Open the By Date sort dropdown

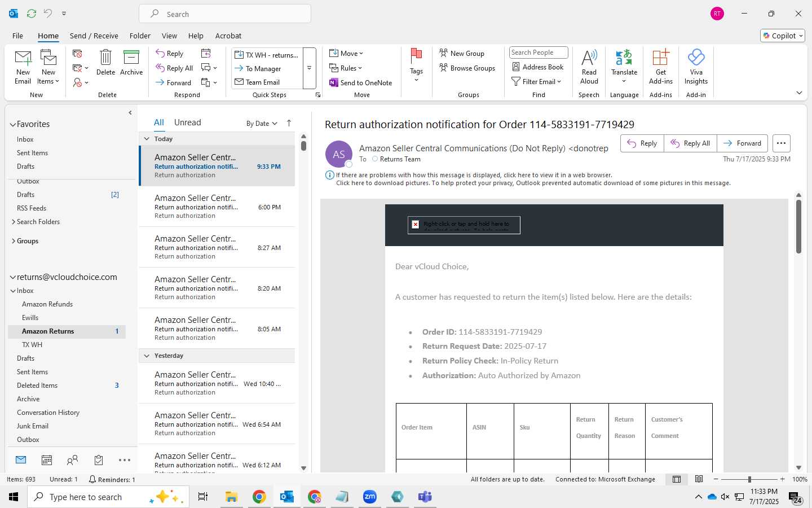click(262, 124)
